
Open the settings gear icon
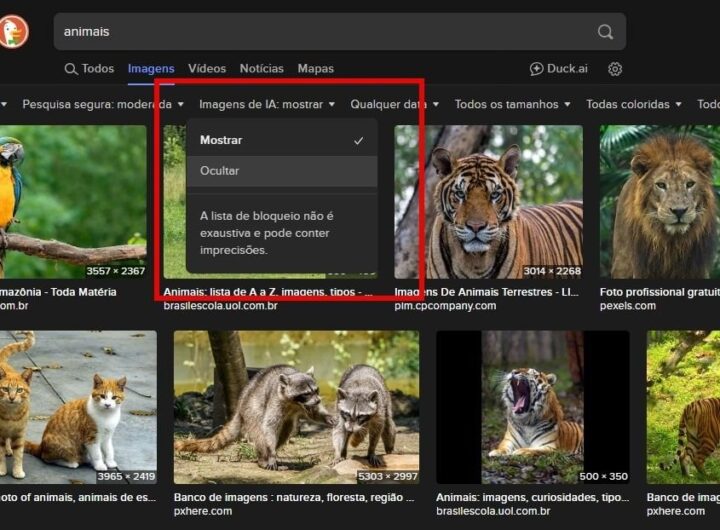coord(615,69)
